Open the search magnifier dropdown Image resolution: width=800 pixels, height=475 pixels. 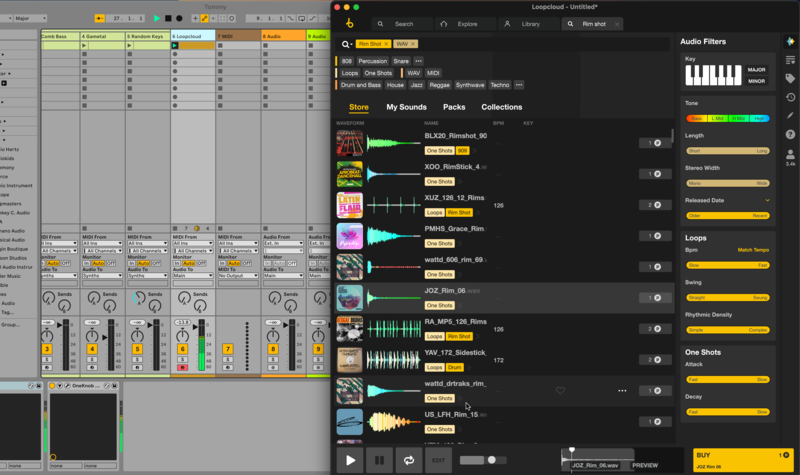[x=347, y=44]
